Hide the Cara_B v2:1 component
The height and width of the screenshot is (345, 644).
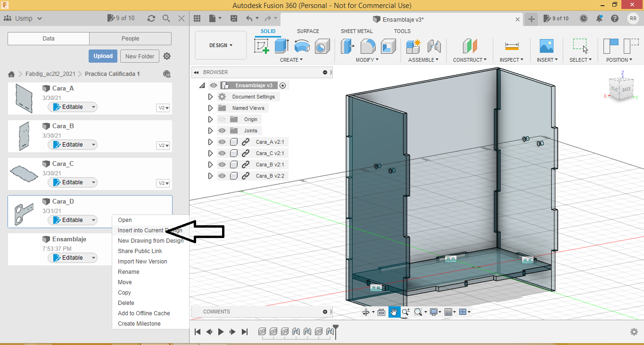pos(222,164)
